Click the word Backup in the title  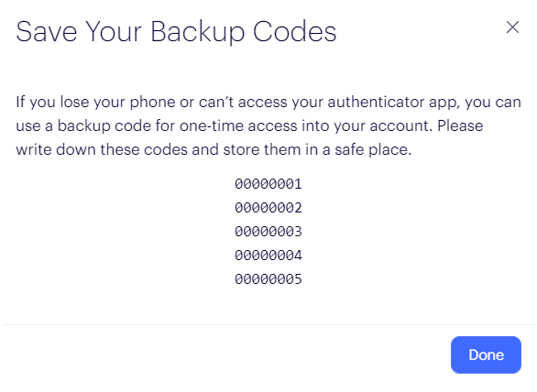tap(198, 32)
